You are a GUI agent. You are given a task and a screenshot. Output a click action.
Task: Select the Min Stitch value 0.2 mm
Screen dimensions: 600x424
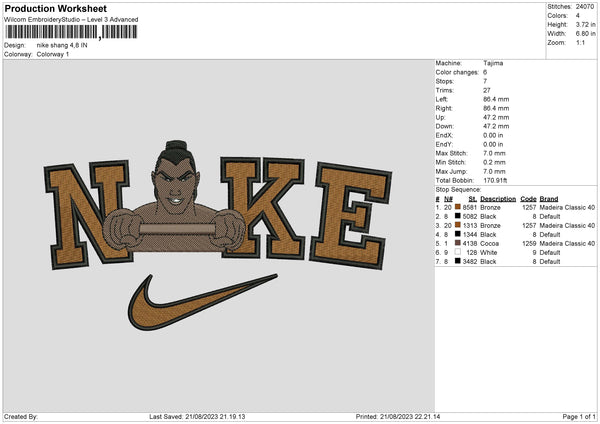pos(494,162)
